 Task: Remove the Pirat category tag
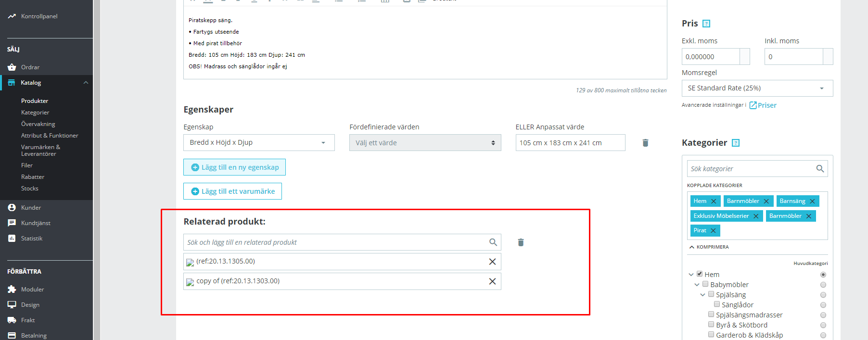713,231
